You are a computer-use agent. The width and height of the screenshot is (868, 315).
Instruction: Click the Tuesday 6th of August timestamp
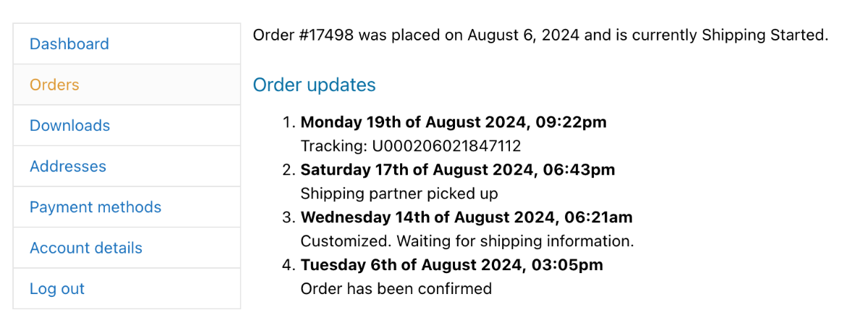[x=452, y=265]
